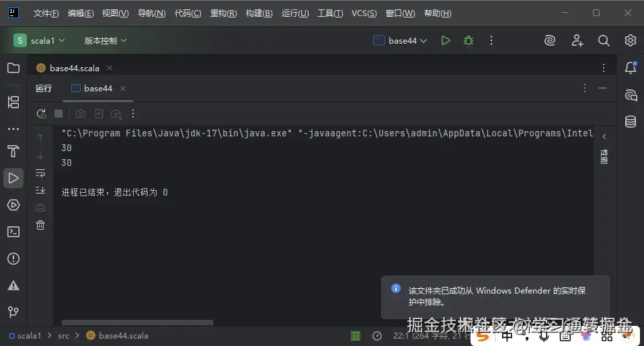
Task: Click base44.scala in the breadcrumb bar
Action: tap(118, 336)
